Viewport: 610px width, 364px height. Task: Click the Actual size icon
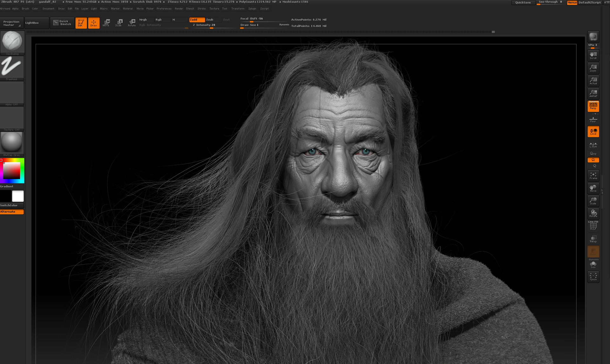[593, 81]
